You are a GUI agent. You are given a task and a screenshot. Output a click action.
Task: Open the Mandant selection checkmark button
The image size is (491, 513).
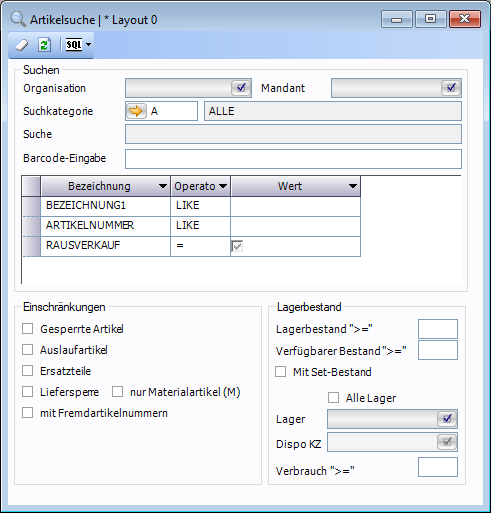pyautogui.click(x=451, y=88)
